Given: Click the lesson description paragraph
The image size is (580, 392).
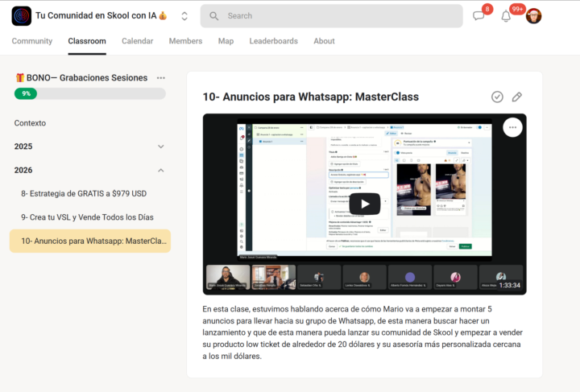Looking at the screenshot, I should pyautogui.click(x=362, y=332).
